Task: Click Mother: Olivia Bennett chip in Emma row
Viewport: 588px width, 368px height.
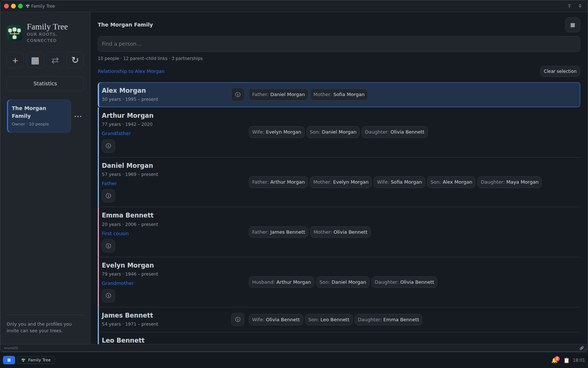Action: click(x=340, y=232)
